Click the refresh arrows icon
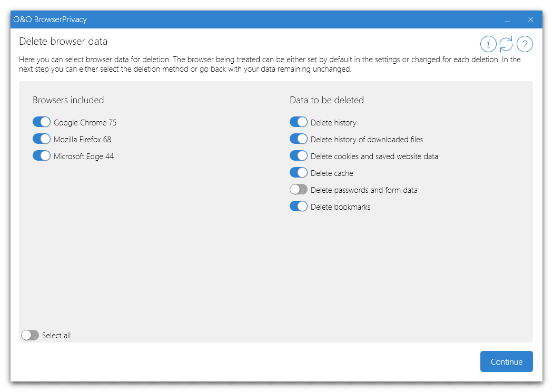 [506, 44]
